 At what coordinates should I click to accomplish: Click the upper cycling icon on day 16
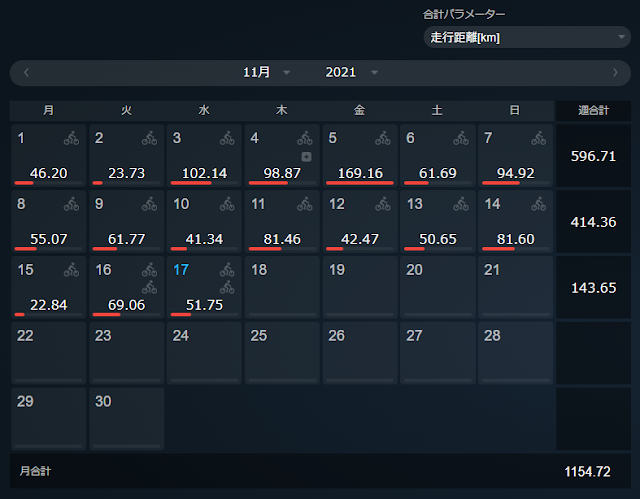(149, 270)
